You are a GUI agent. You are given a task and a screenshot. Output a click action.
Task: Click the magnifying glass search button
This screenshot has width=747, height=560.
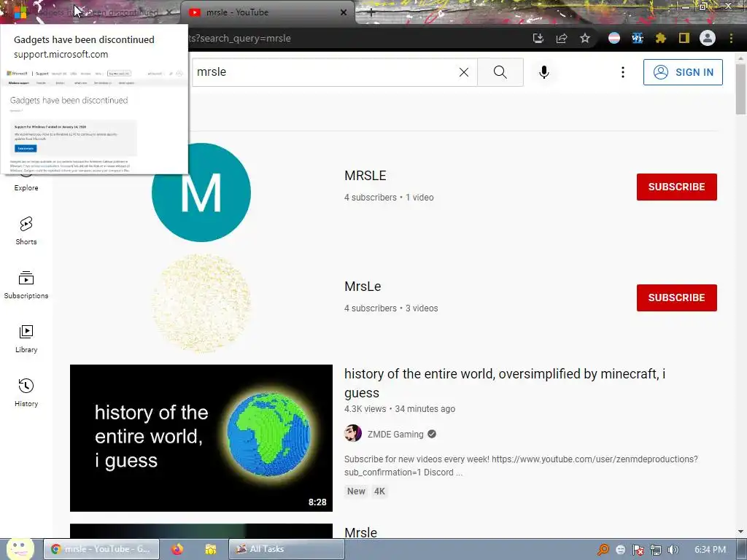coord(500,72)
